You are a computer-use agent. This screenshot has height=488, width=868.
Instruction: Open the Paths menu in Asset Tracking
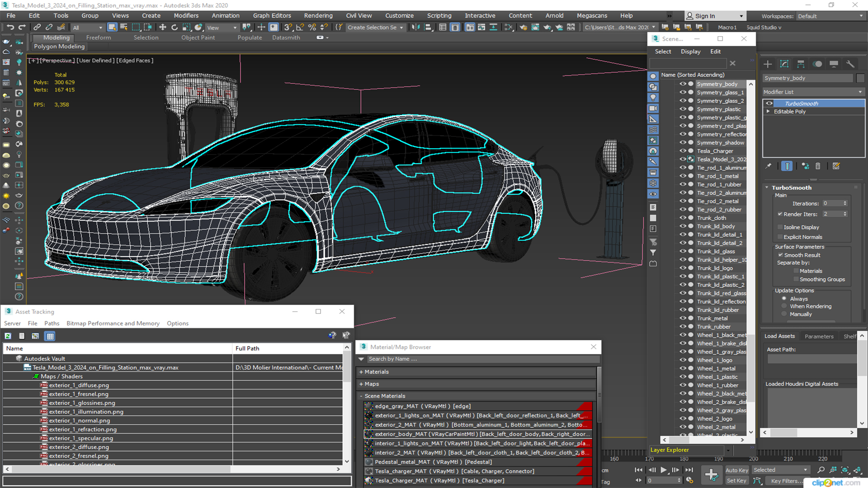[52, 323]
